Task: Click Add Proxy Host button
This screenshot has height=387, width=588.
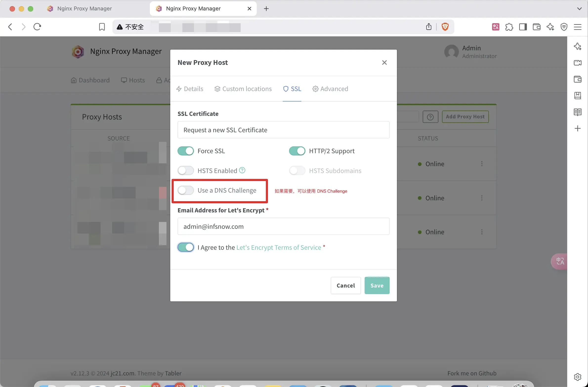Action: tap(465, 117)
